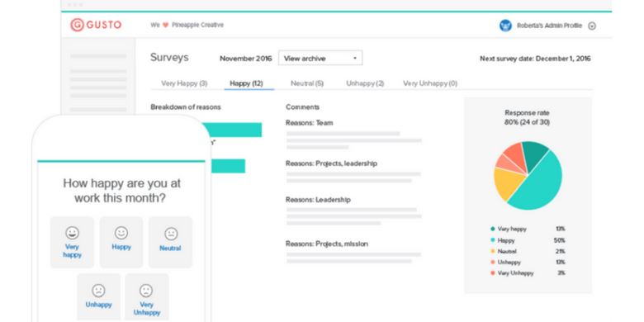The image size is (644, 322).
Task: Click the November 2016 label
Action: pyautogui.click(x=245, y=59)
